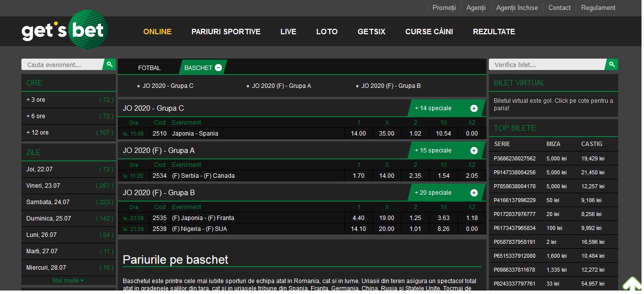Pick odds 4.40 for Japonia - Franta
Image resolution: width=644 pixels, height=294 pixels.
click(x=359, y=218)
